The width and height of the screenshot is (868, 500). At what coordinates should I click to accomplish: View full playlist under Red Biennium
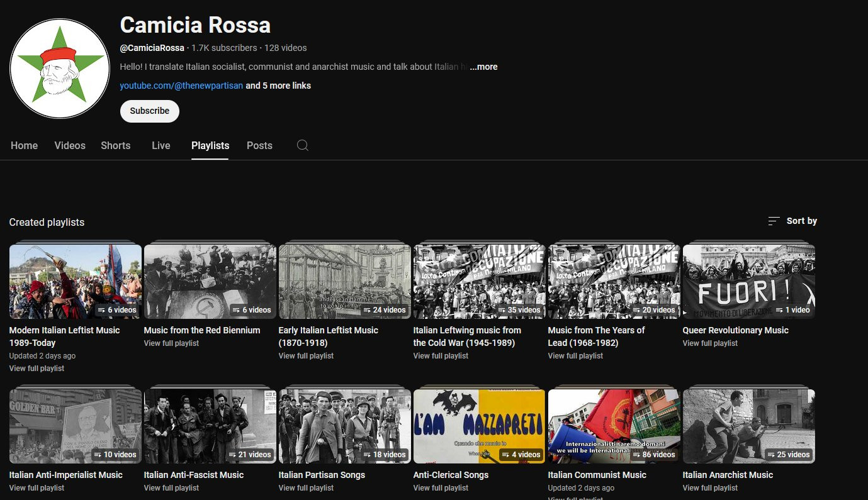point(172,343)
